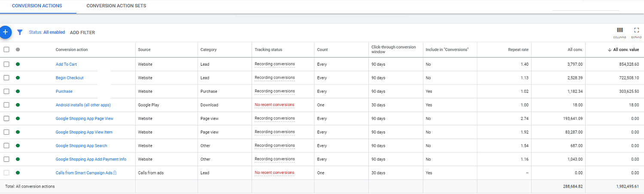644x194 pixels.
Task: Sort by the Conversion action column header
Action: pos(72,50)
